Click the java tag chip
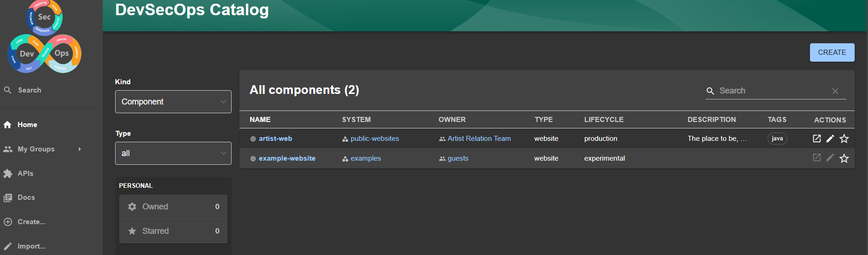 [777, 139]
